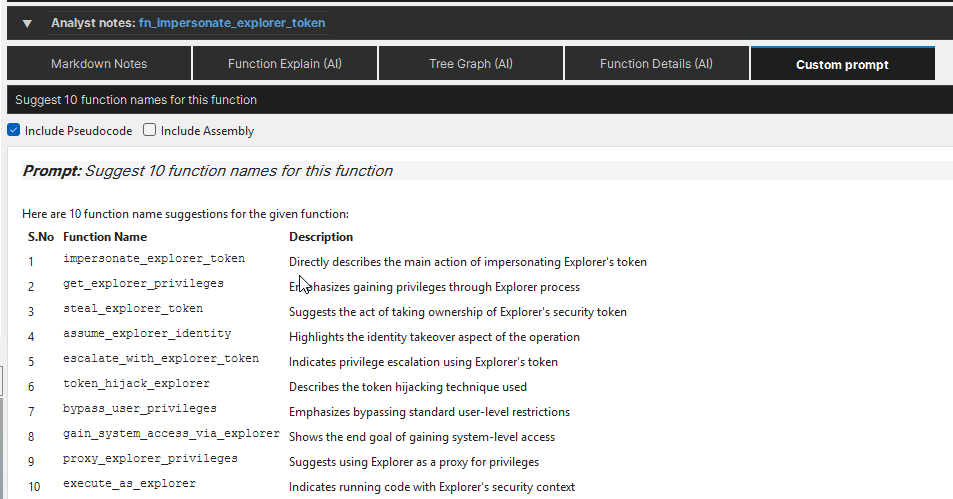Click the Include Assembly label text
Viewport: 953px width, 499px height.
pos(207,131)
